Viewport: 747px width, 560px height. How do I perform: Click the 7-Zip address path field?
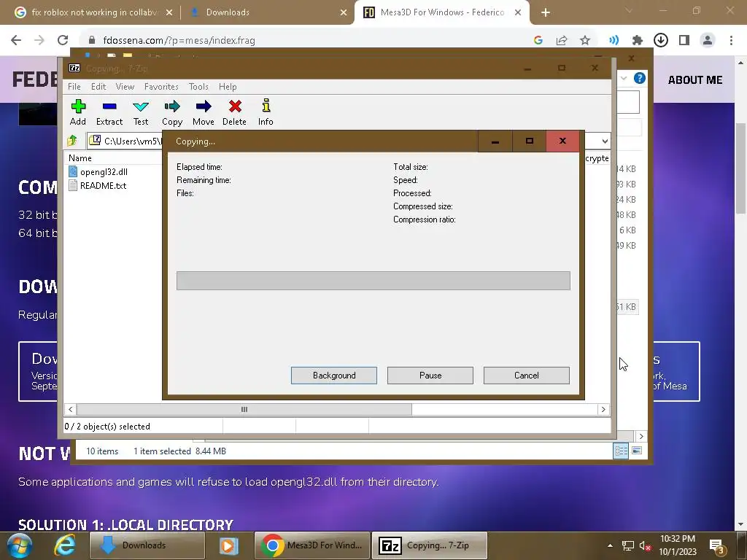click(126, 141)
